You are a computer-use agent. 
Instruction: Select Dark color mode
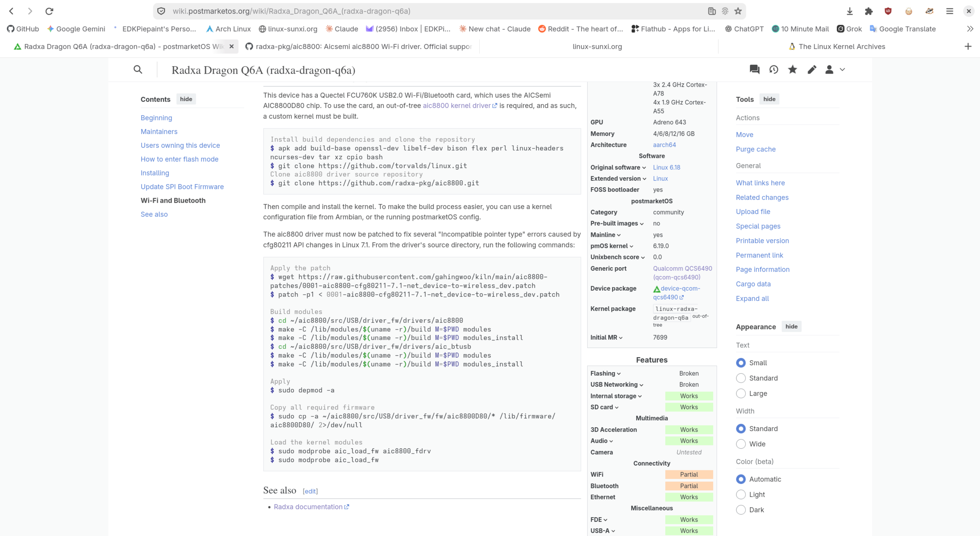(x=741, y=510)
